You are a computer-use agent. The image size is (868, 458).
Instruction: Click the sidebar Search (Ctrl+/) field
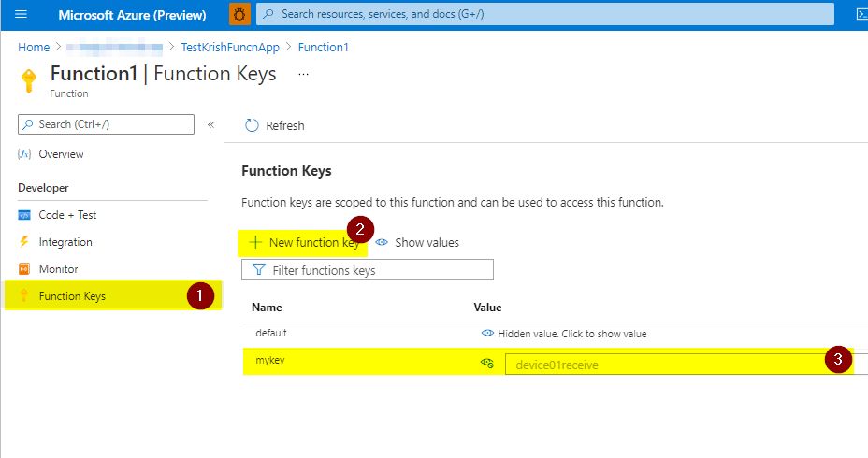click(x=107, y=124)
